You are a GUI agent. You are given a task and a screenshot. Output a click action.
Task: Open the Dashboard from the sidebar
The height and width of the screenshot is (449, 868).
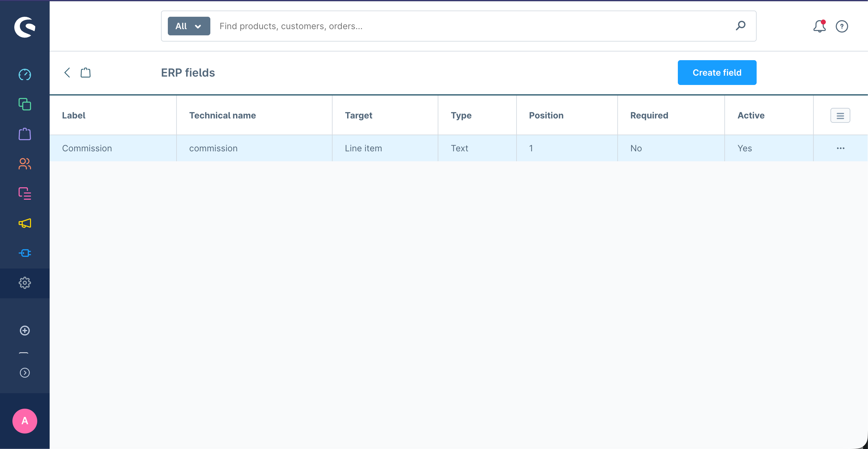(x=25, y=74)
